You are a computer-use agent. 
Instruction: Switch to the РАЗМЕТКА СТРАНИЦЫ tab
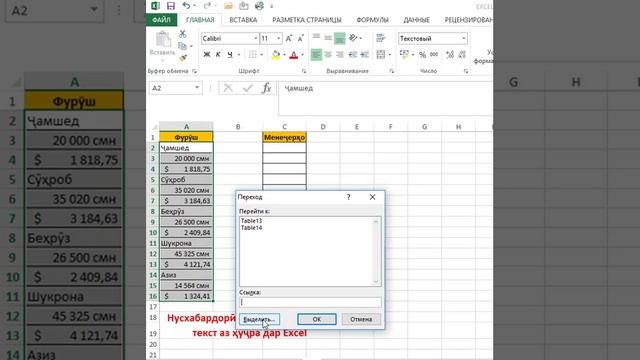pyautogui.click(x=307, y=20)
